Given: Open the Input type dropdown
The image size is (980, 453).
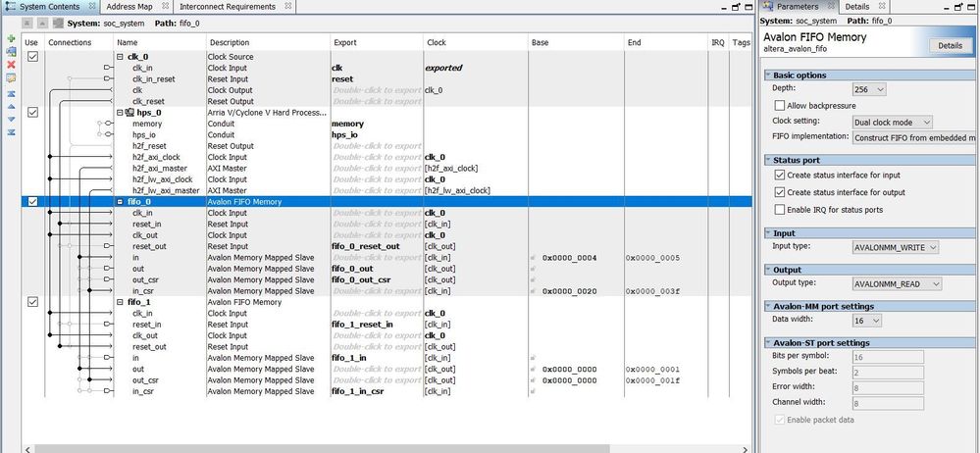Looking at the screenshot, I should coord(896,247).
